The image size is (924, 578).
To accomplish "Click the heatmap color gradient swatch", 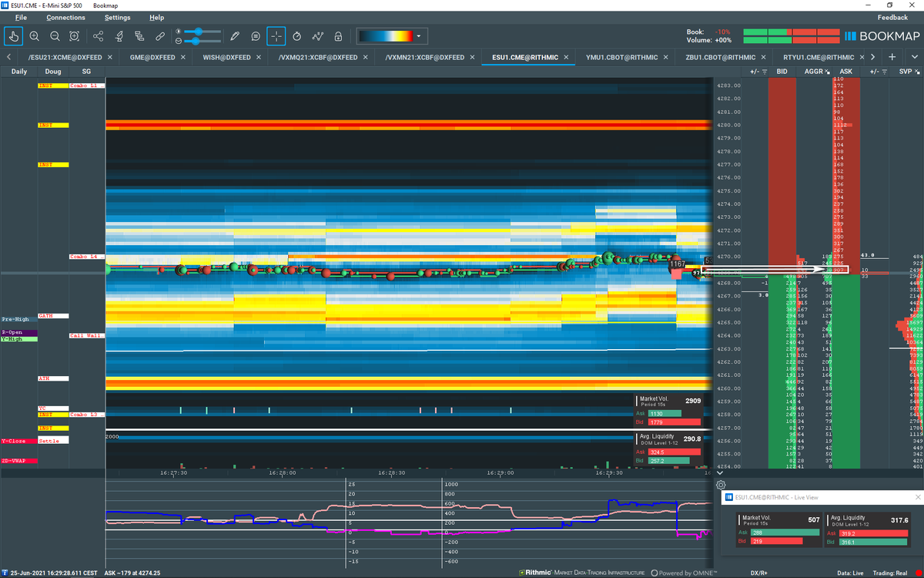I will click(386, 35).
